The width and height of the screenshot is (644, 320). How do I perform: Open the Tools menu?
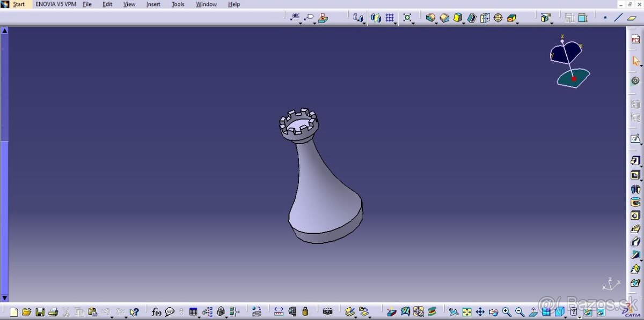pos(178,4)
